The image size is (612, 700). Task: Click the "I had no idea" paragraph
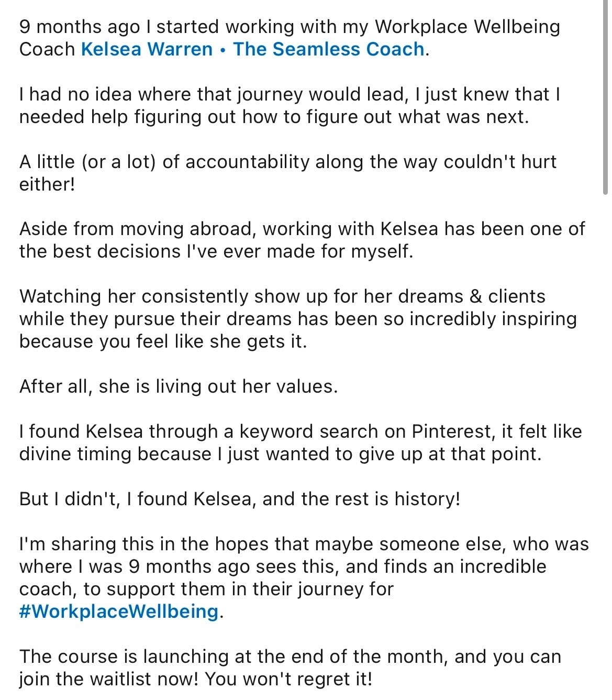[290, 105]
